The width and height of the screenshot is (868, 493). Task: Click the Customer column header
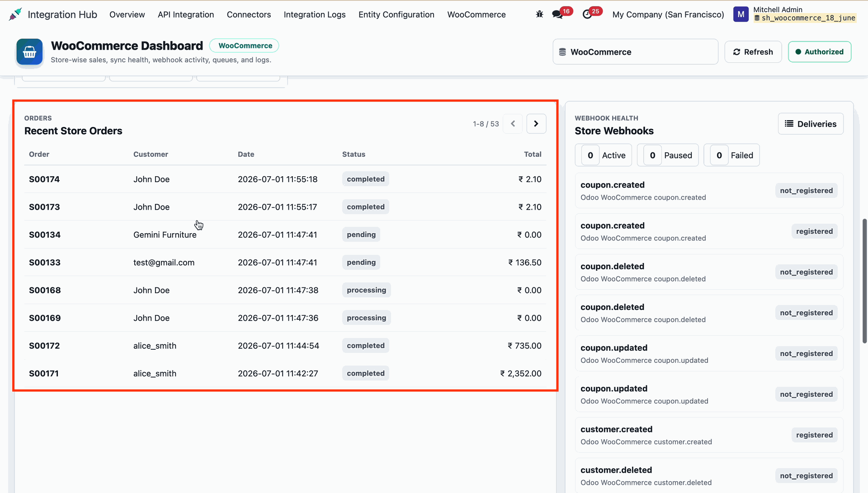(x=151, y=154)
